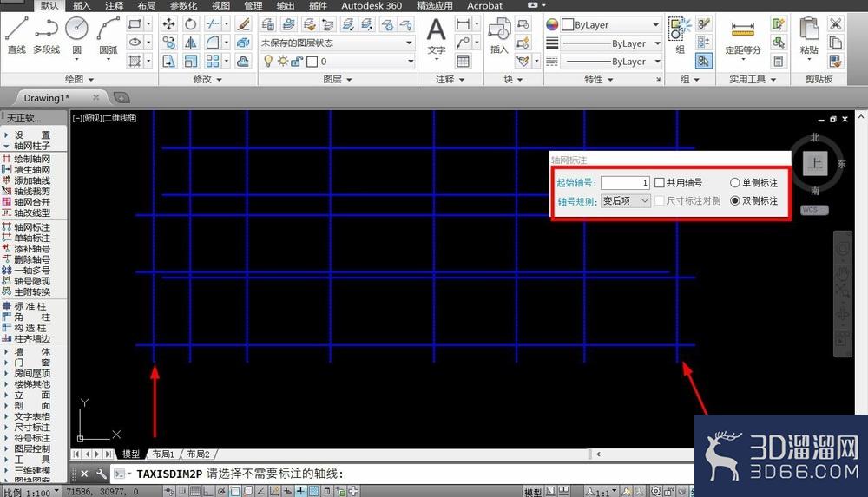Switch to the 布局1 layout tab
Screen dimensions: 868x497
click(x=163, y=454)
